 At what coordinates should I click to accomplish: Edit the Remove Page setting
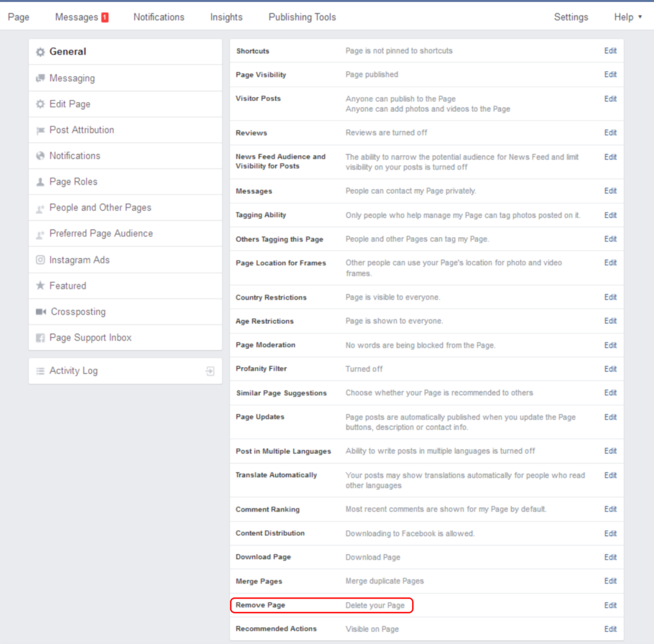pos(611,605)
